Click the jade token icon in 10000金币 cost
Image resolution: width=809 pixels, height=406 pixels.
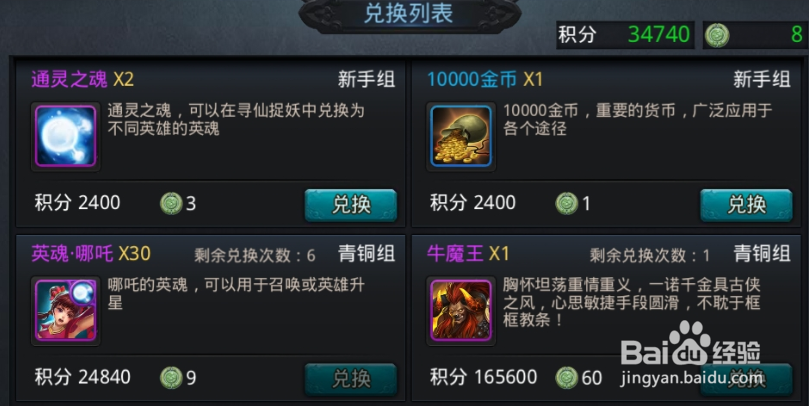pos(567,203)
